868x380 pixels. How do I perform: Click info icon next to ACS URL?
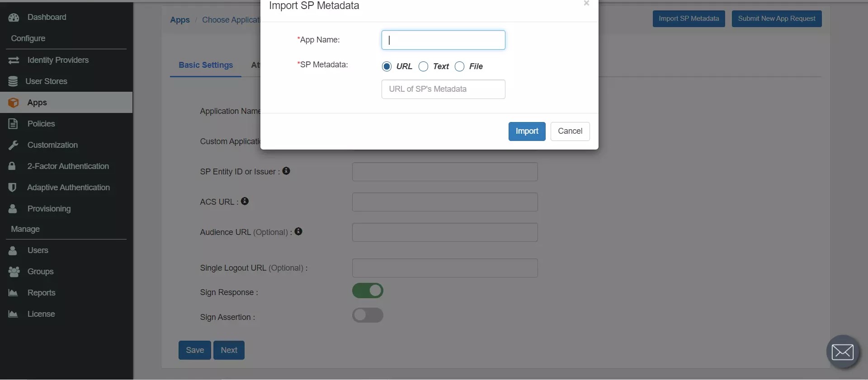[x=245, y=201]
